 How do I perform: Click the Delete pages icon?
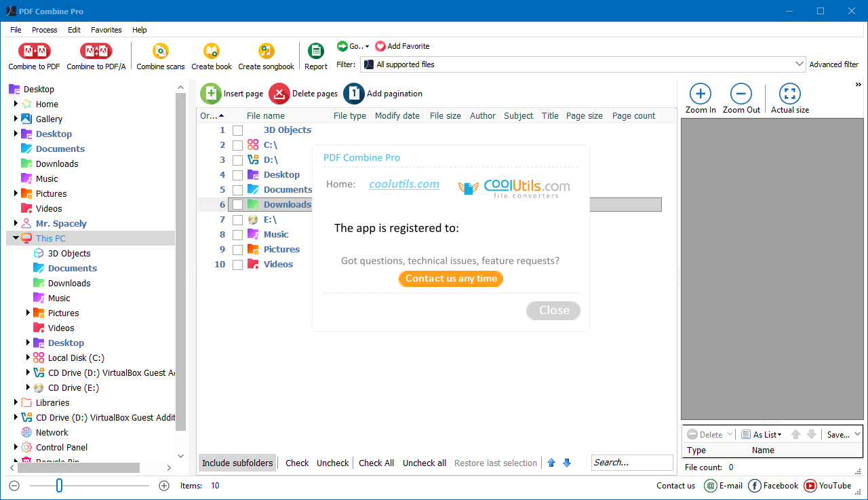click(x=279, y=94)
